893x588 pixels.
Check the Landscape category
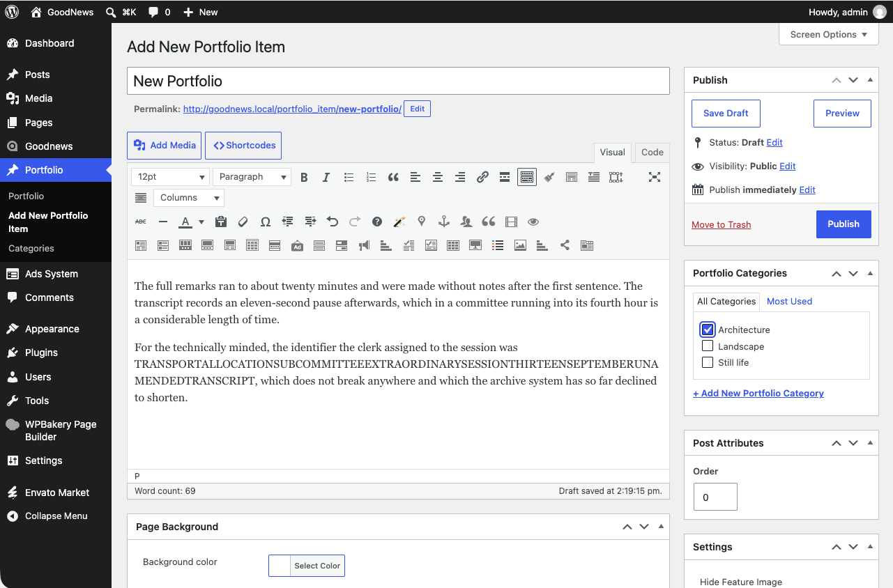click(x=708, y=346)
